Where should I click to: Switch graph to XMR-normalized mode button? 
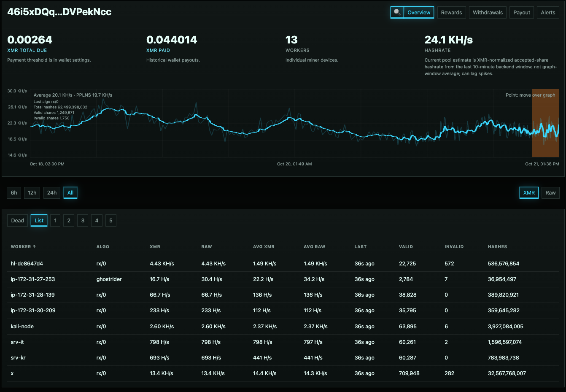click(529, 193)
